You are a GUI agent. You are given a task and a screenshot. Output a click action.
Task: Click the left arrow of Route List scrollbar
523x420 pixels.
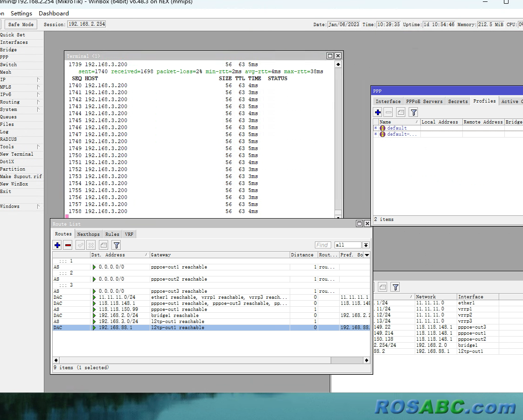[56, 360]
